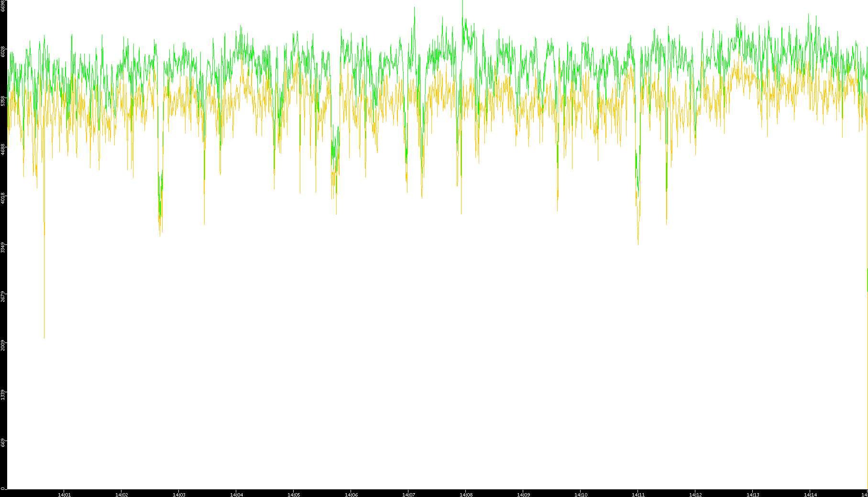
Task: Click the 4018 vertical axis label
Action: pyautogui.click(x=3, y=198)
